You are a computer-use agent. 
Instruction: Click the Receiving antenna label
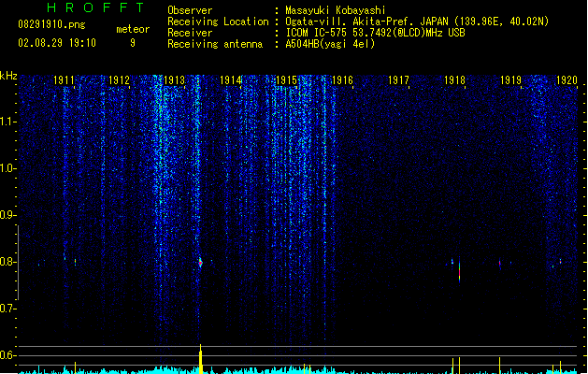tap(215, 44)
